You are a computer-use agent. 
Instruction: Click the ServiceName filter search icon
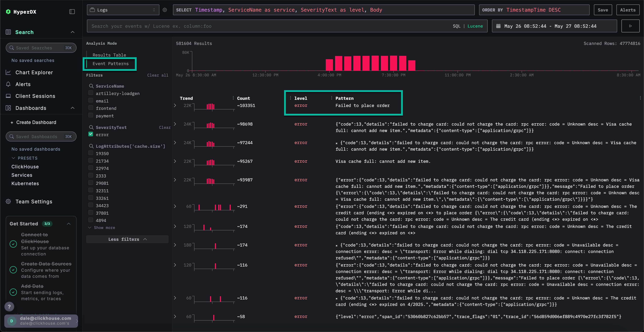pyautogui.click(x=91, y=86)
